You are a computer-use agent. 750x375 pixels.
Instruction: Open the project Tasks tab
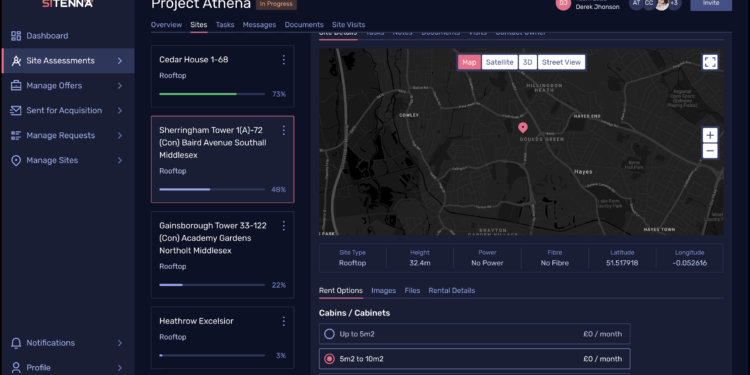225,25
